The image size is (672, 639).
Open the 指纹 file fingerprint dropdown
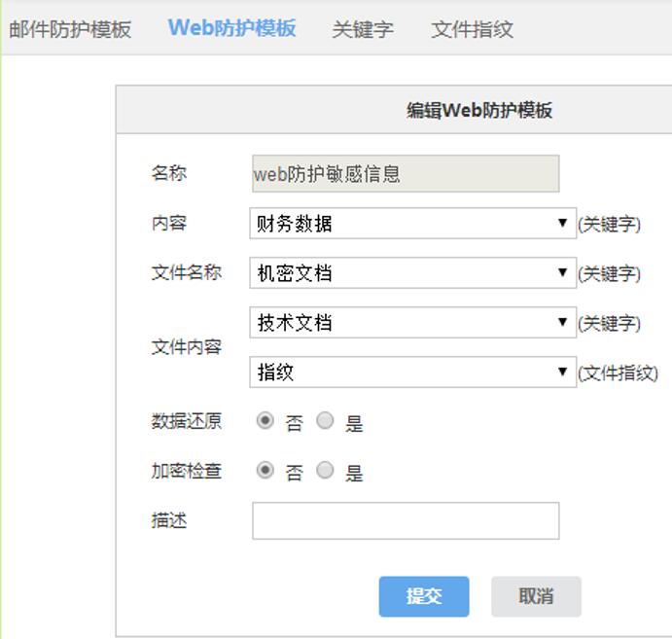pyautogui.click(x=412, y=373)
